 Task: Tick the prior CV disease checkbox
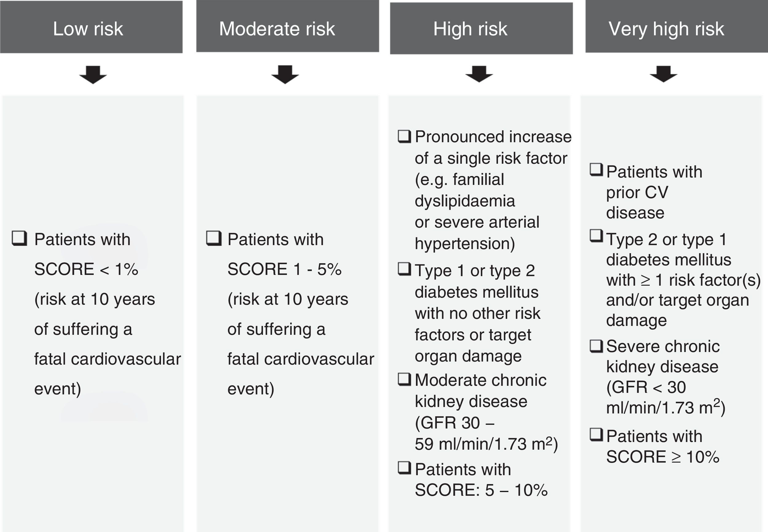[596, 170]
